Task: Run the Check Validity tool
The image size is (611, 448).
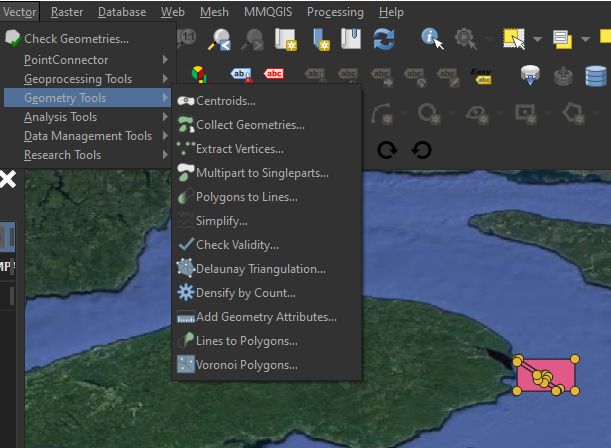Action: tap(267, 245)
